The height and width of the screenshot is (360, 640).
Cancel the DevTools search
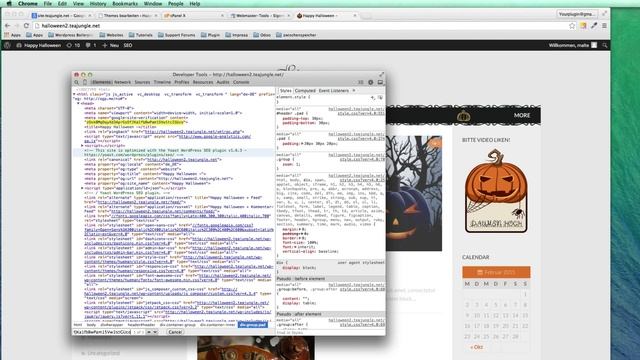click(175, 332)
